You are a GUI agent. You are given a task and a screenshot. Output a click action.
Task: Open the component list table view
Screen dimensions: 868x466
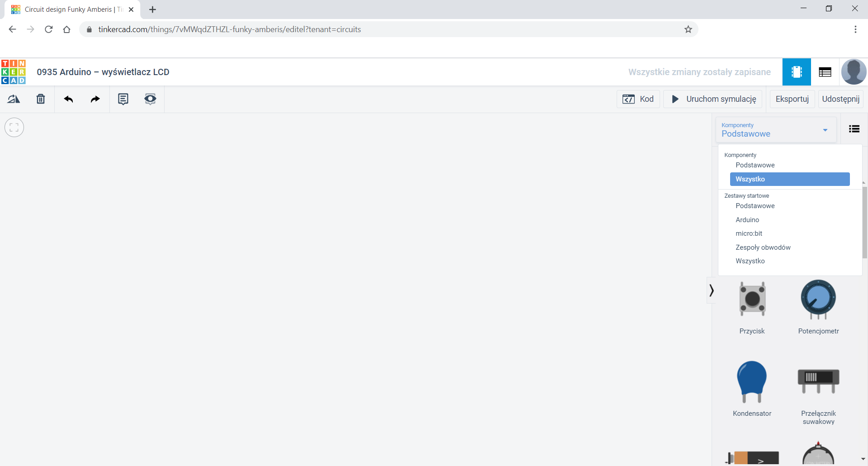pyautogui.click(x=825, y=72)
